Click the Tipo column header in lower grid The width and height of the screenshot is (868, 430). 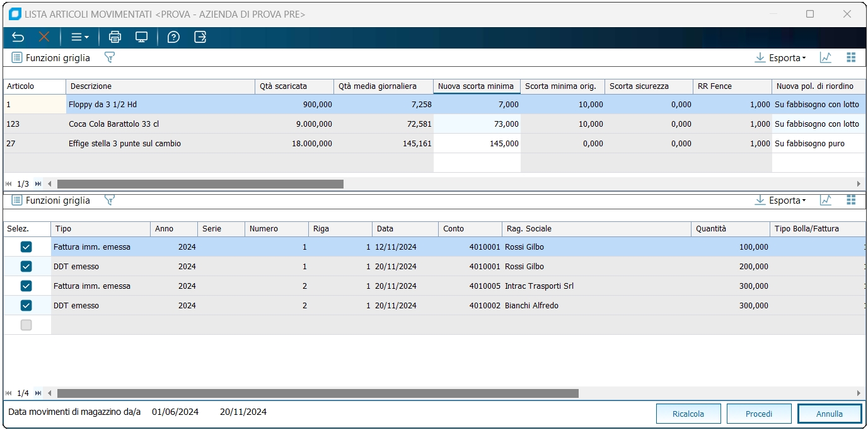coord(101,229)
